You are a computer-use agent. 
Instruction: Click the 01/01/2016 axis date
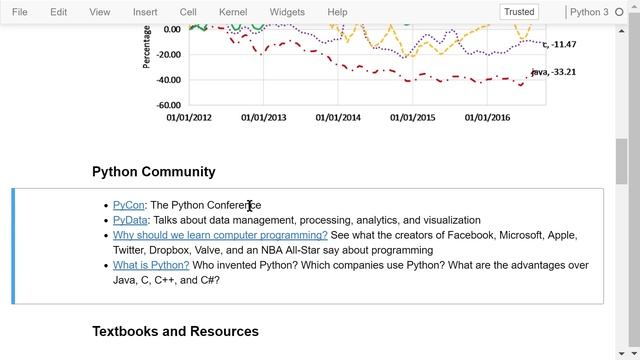pyautogui.click(x=487, y=118)
